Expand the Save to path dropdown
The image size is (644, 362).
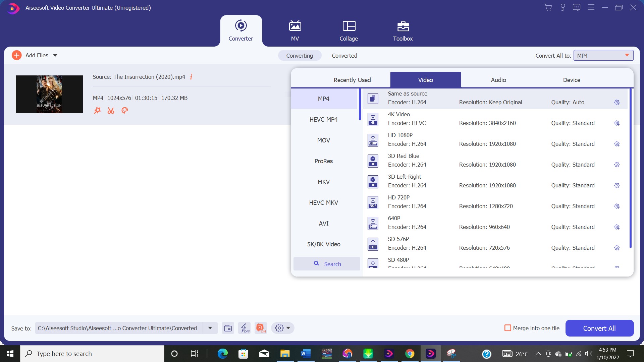tap(210, 328)
